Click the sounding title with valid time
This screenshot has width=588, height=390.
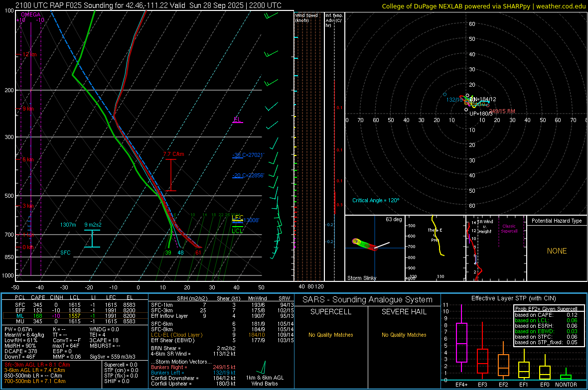(x=148, y=5)
